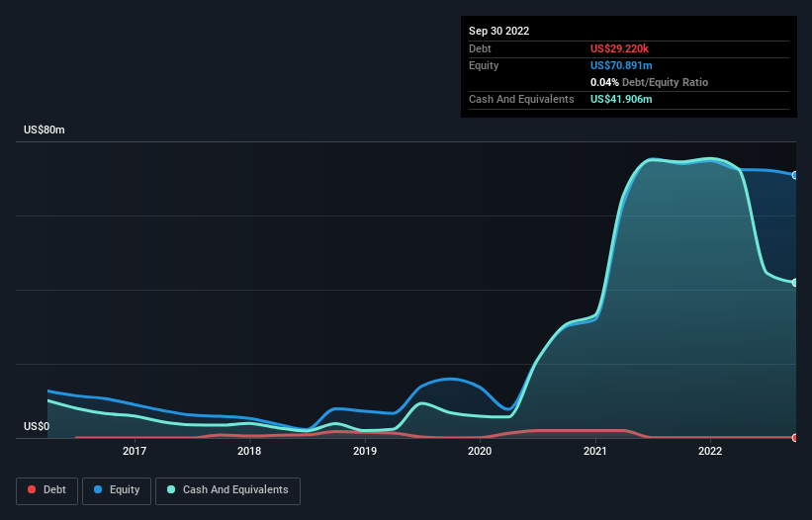Click the US$0 y-axis label

click(x=37, y=426)
